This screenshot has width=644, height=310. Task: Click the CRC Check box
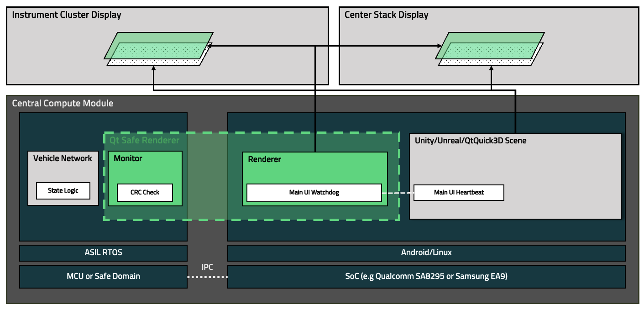click(145, 193)
